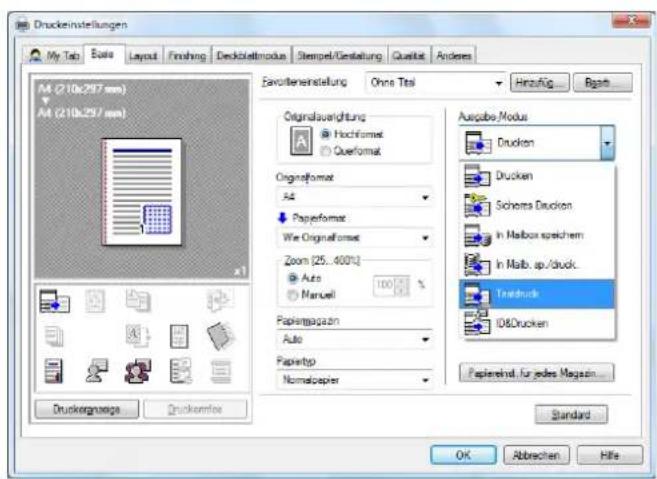Click the zoom value field showing 100
Image resolution: width=657 pixels, height=479 pixels.
pyautogui.click(x=385, y=285)
